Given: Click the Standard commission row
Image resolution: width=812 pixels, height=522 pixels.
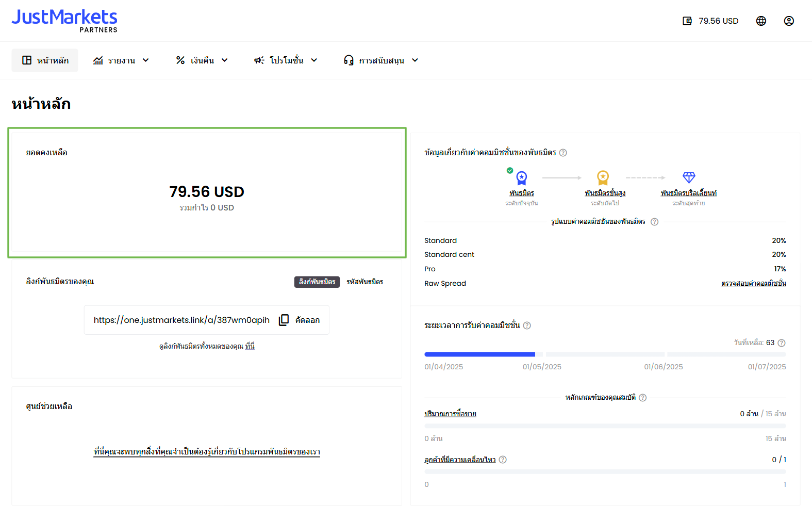Looking at the screenshot, I should [605, 240].
